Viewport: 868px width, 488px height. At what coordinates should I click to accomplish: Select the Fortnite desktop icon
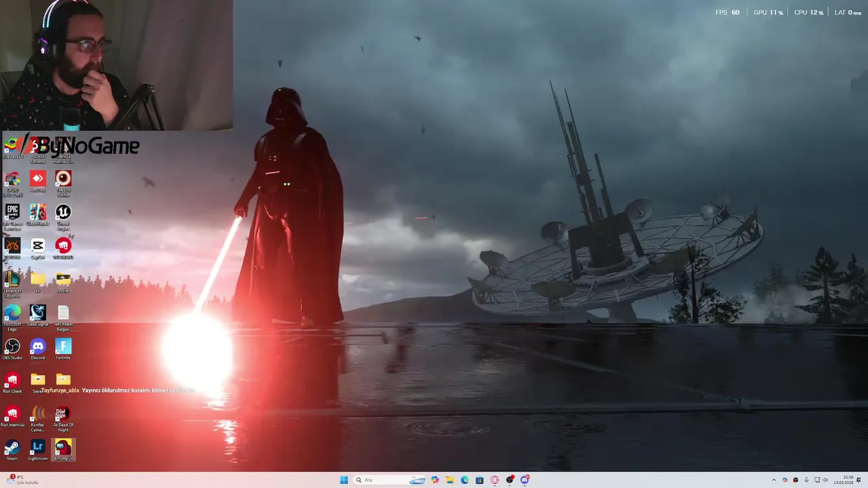pyautogui.click(x=63, y=350)
